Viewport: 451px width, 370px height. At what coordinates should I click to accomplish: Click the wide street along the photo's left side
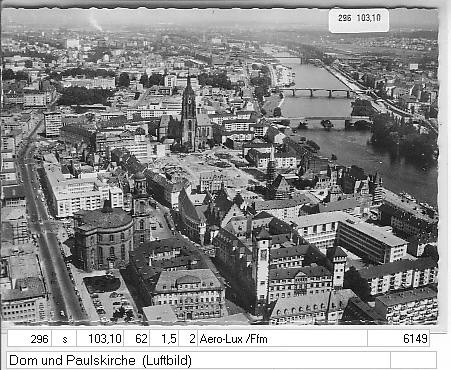coord(47,233)
